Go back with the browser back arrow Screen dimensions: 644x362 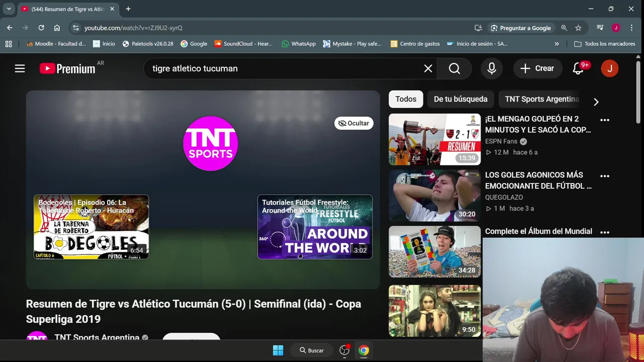pos(10,28)
